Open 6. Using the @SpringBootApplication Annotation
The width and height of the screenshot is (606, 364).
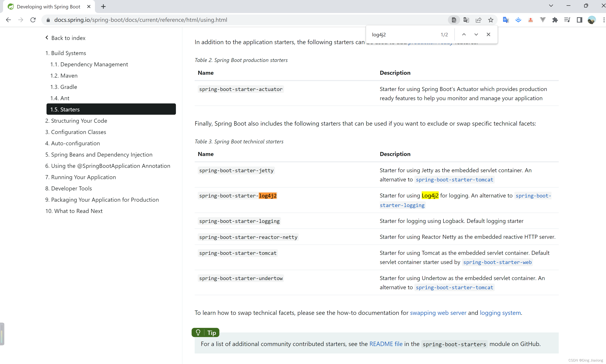coord(108,166)
